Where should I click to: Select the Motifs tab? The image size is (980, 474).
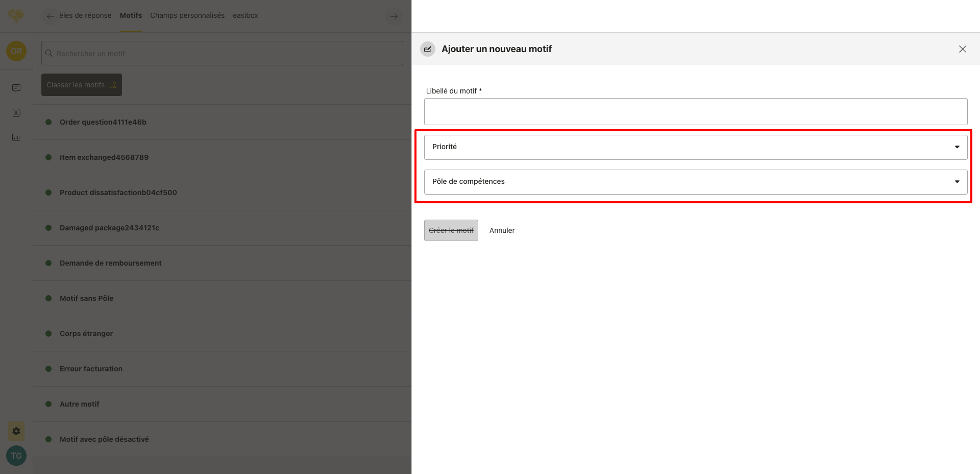pyautogui.click(x=131, y=15)
